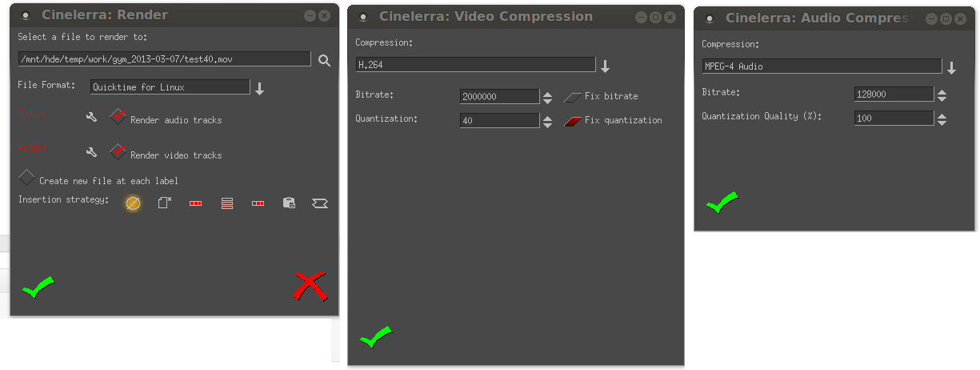980x370 pixels.
Task: Confirm render with the green checkmark
Action: [38, 287]
